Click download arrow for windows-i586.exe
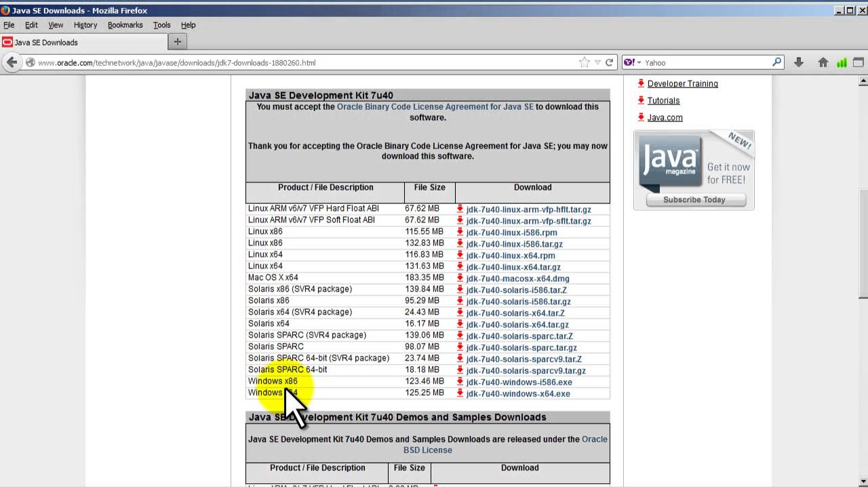Viewport: 868px width, 488px height. [x=460, y=382]
